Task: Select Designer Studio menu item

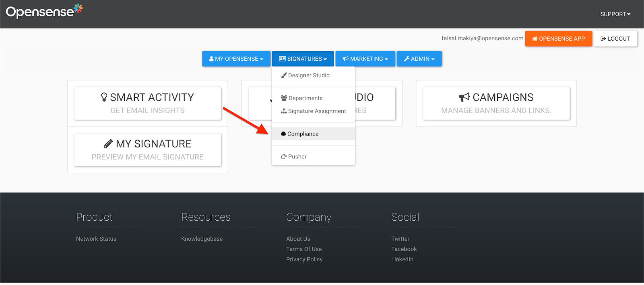Action: 313,75
